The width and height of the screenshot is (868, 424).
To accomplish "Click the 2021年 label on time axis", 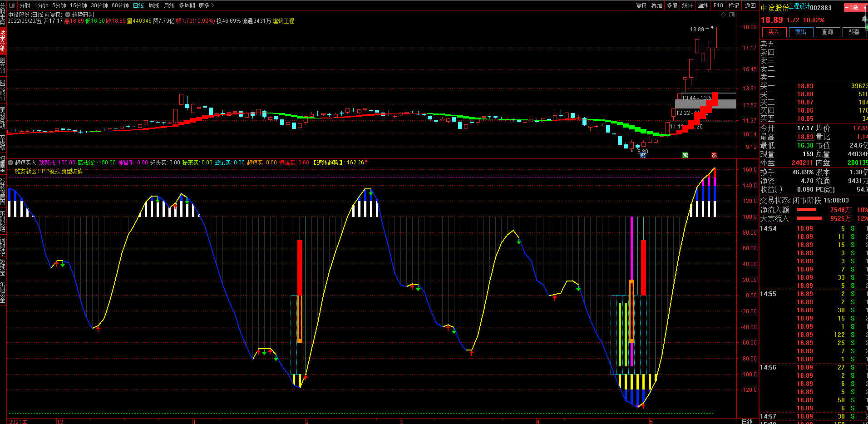I will click(18, 422).
